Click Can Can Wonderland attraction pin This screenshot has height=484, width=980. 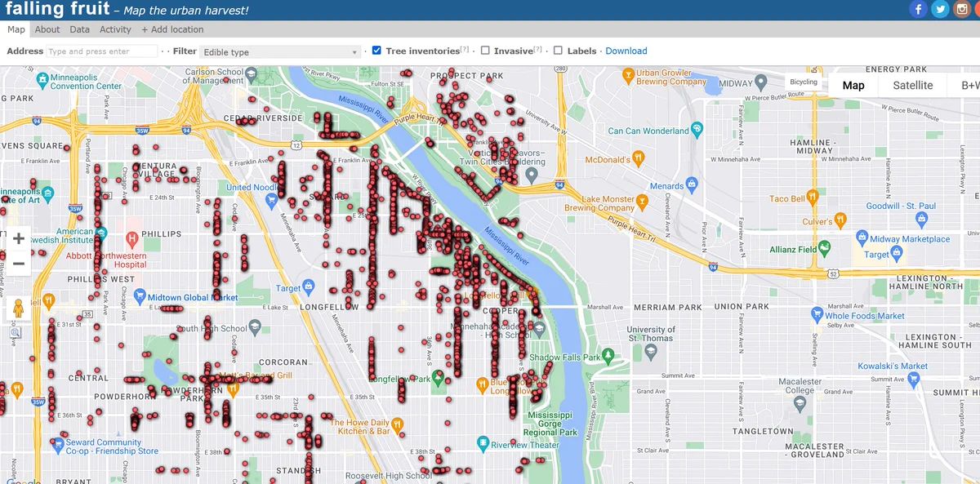pyautogui.click(x=697, y=129)
